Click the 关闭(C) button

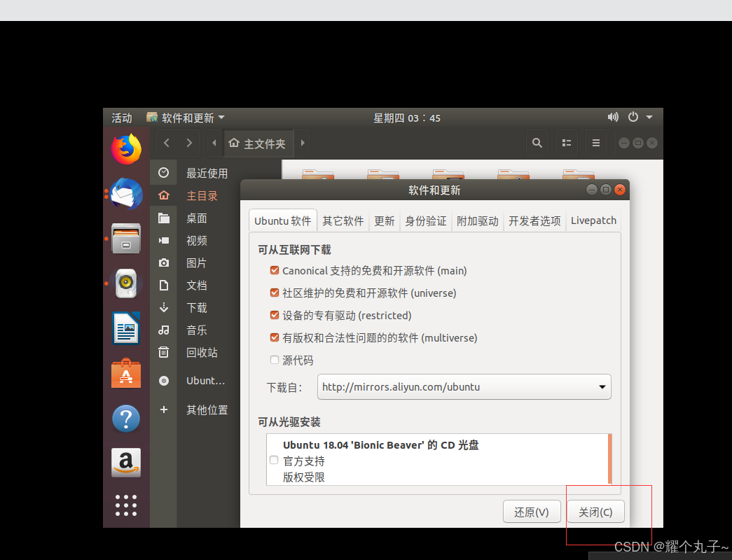pyautogui.click(x=595, y=512)
